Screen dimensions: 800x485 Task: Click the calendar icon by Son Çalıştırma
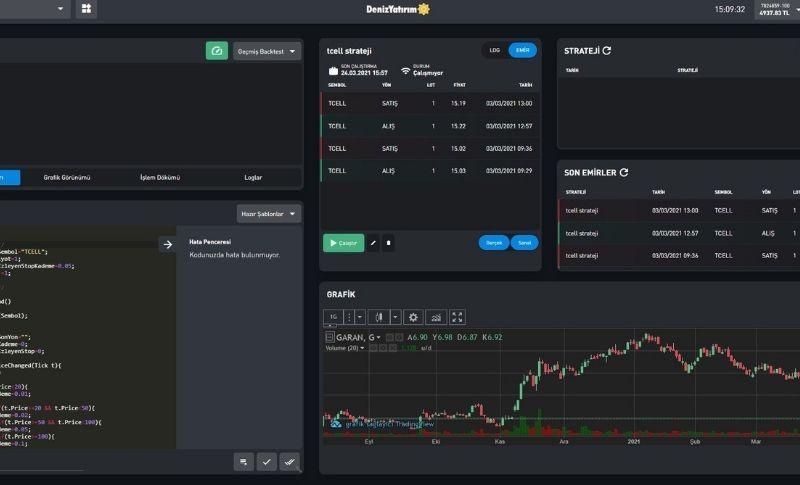[333, 71]
